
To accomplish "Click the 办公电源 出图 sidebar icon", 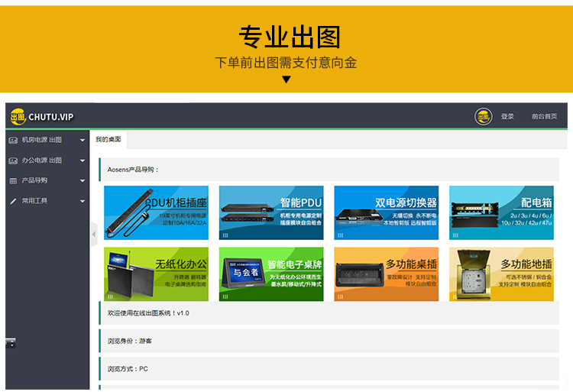I will point(13,160).
